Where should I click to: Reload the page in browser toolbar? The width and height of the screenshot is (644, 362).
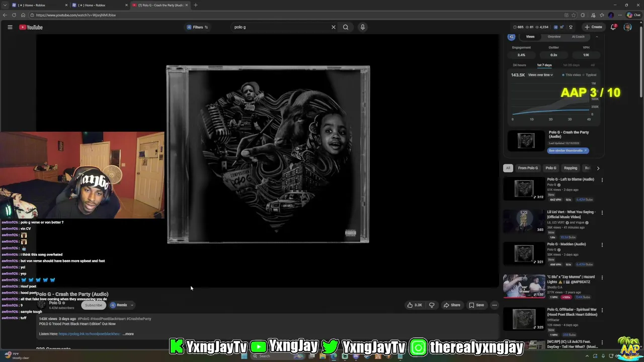click(x=14, y=15)
